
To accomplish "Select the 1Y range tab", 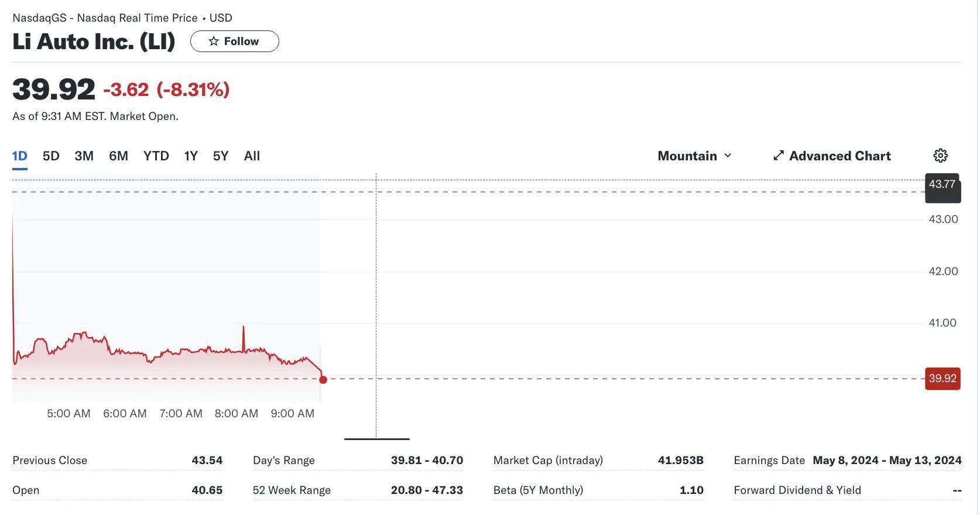I will (191, 156).
